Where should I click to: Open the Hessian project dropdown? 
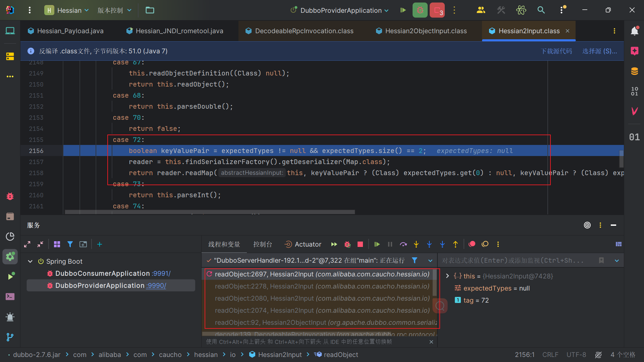tap(67, 10)
